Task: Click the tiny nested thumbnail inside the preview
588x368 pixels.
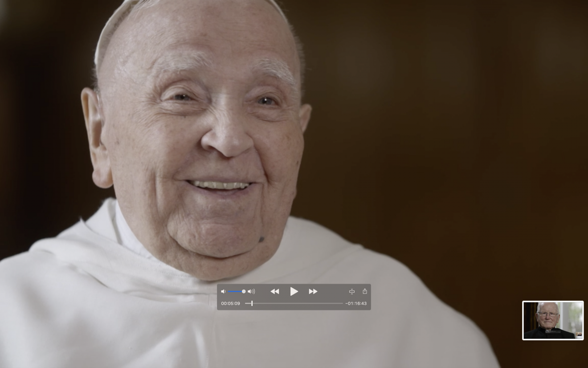Action: [x=579, y=334]
